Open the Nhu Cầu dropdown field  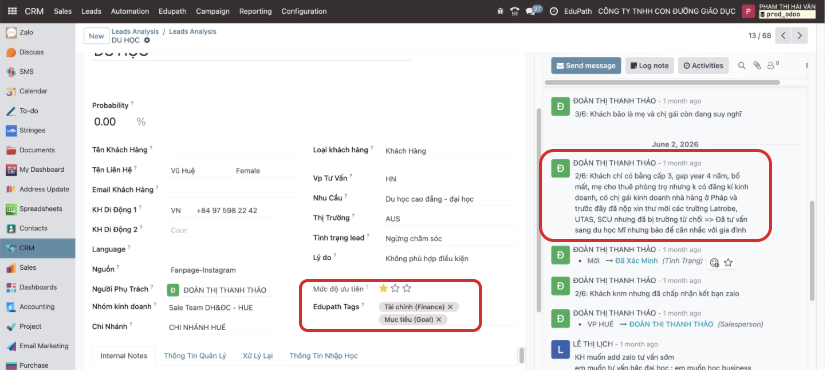tap(450, 199)
